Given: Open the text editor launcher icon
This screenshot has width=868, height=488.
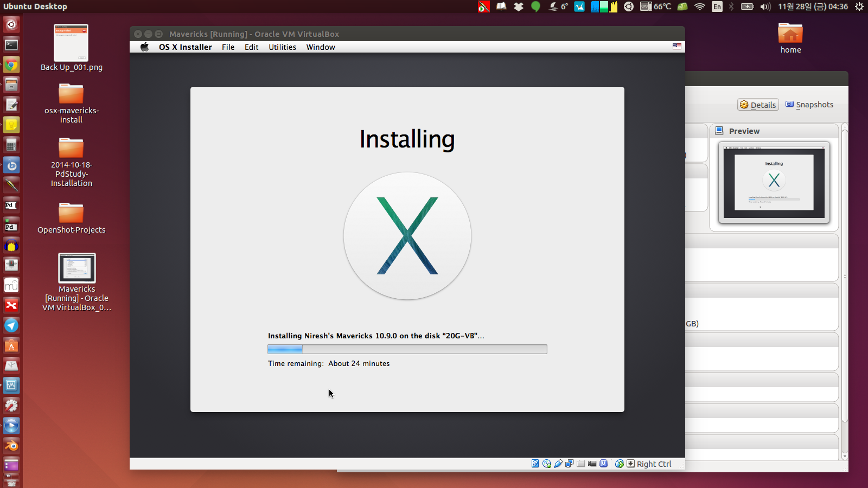Looking at the screenshot, I should [x=11, y=105].
